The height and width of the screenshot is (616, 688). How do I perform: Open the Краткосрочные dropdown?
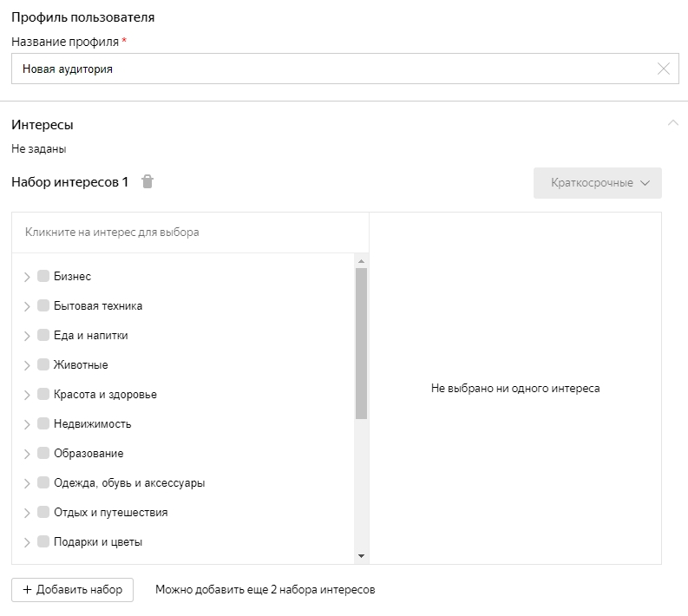click(x=598, y=183)
